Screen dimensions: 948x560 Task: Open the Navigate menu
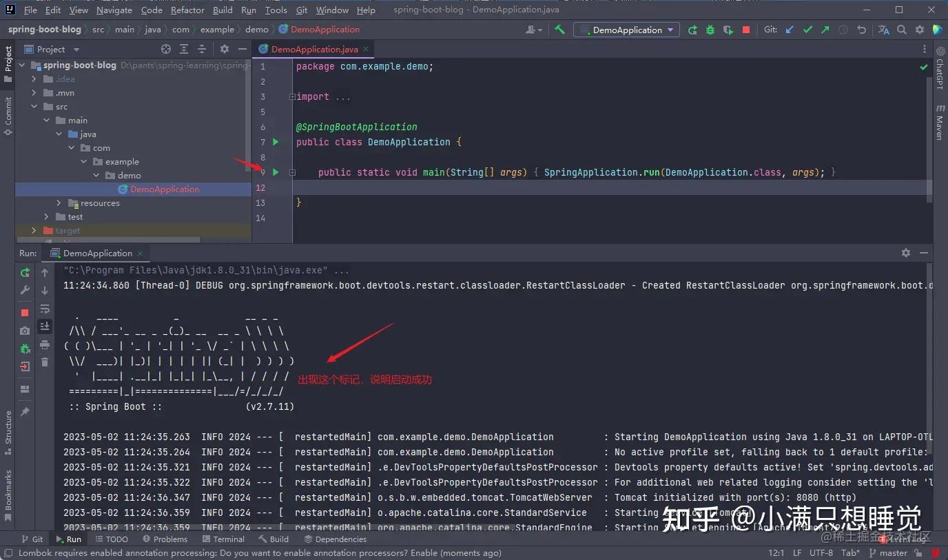coord(114,10)
